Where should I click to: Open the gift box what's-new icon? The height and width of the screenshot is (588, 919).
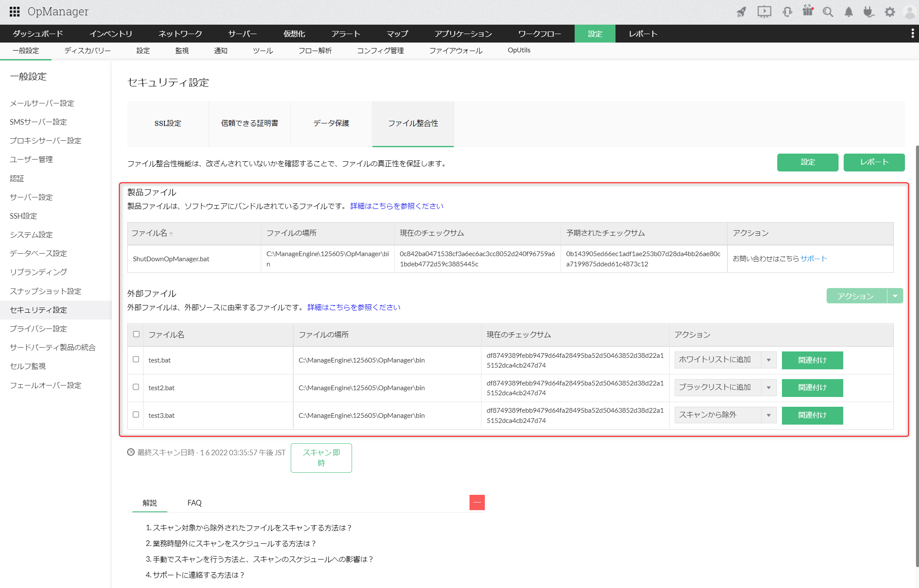pyautogui.click(x=807, y=11)
